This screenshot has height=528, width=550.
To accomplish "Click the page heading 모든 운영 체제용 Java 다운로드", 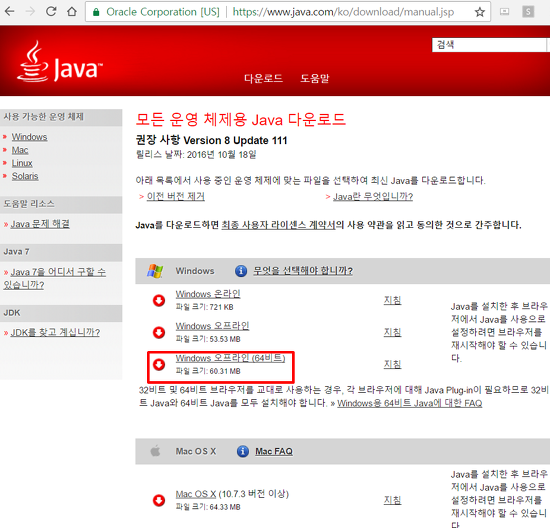I will [241, 120].
